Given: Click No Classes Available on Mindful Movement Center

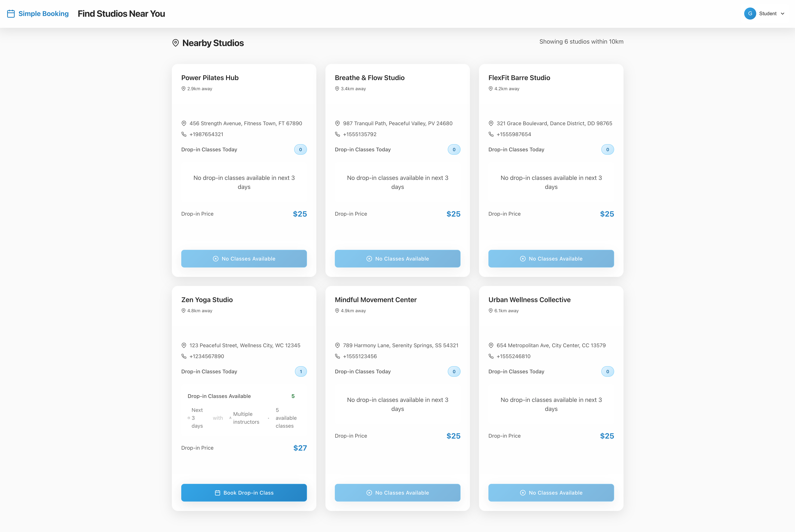Looking at the screenshot, I should click(x=397, y=493).
